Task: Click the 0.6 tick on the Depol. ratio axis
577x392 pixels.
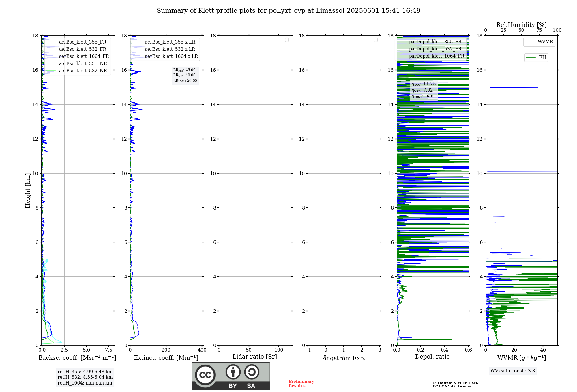Action: [x=469, y=350]
